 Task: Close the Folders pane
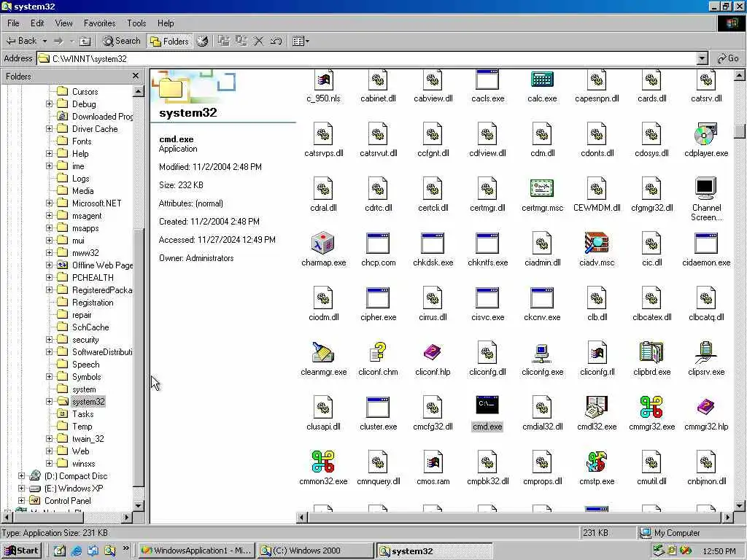pyautogui.click(x=136, y=76)
